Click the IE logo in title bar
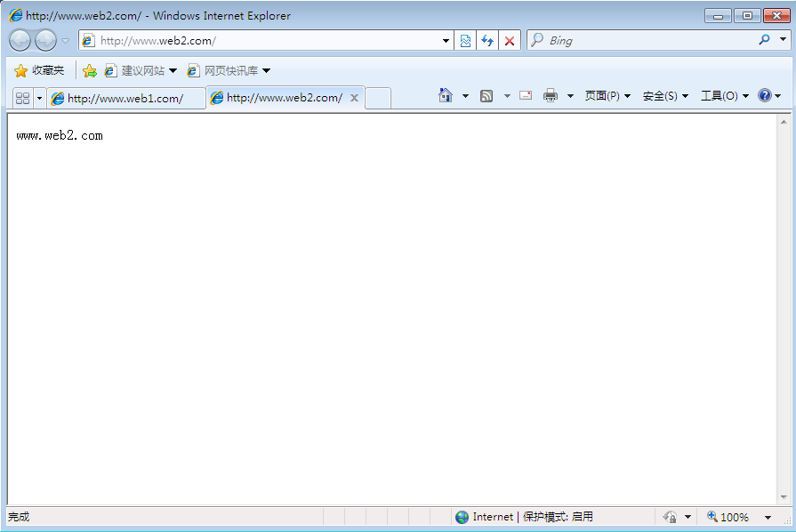The image size is (796, 532). [16, 15]
